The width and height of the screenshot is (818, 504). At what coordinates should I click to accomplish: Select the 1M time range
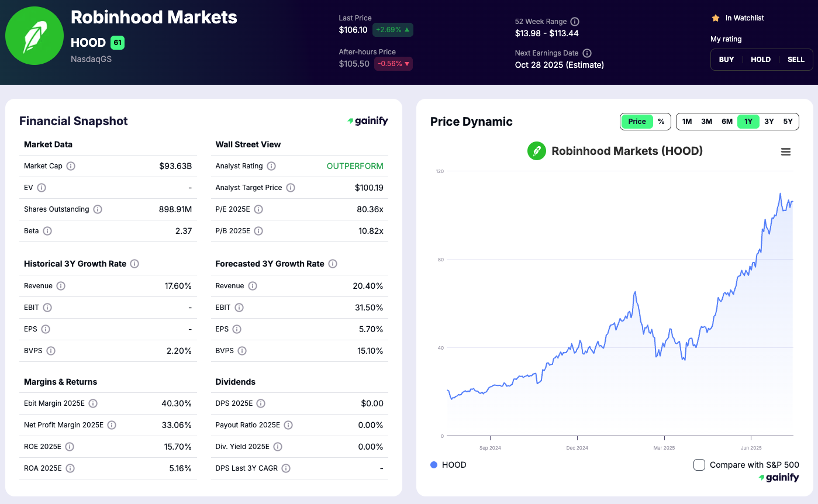(x=687, y=122)
